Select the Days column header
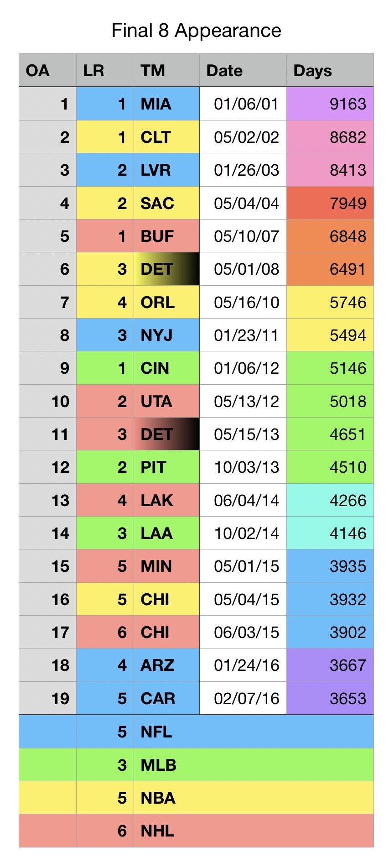 click(x=329, y=71)
